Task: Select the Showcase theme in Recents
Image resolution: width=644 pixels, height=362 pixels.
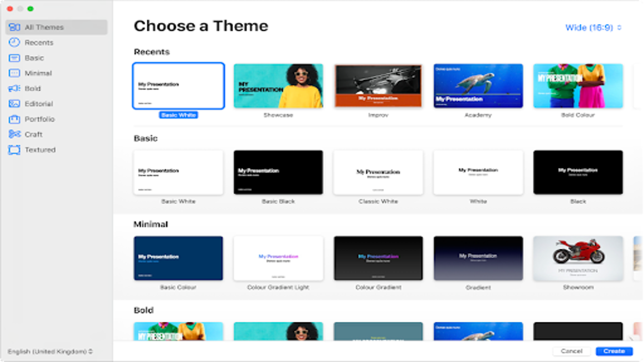Action: 278,86
